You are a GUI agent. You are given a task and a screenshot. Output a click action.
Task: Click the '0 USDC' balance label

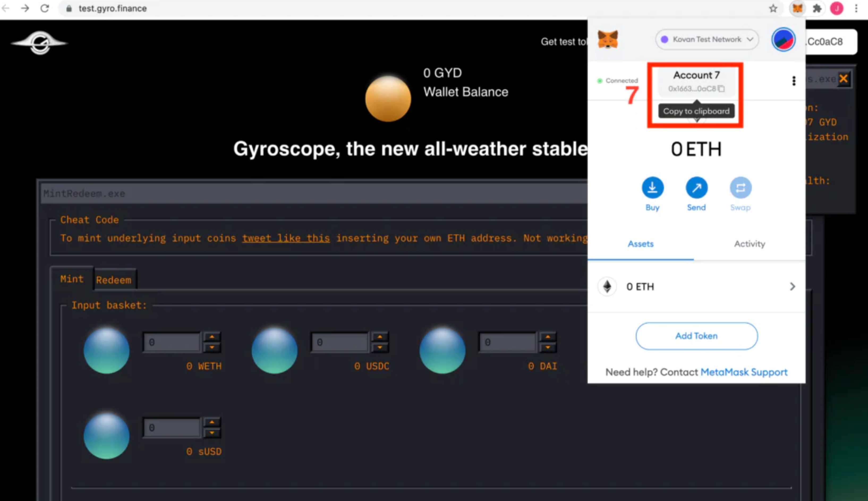(372, 366)
